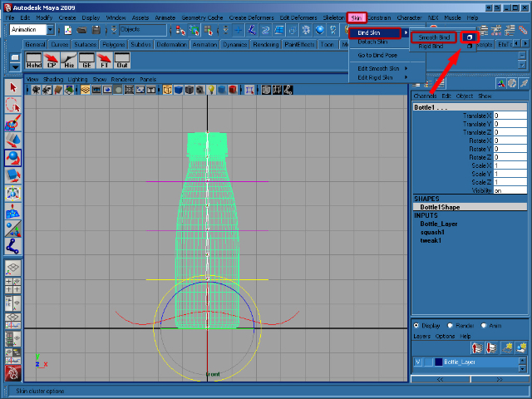
Task: Choose Rigid Bind menu item
Action: coord(431,47)
